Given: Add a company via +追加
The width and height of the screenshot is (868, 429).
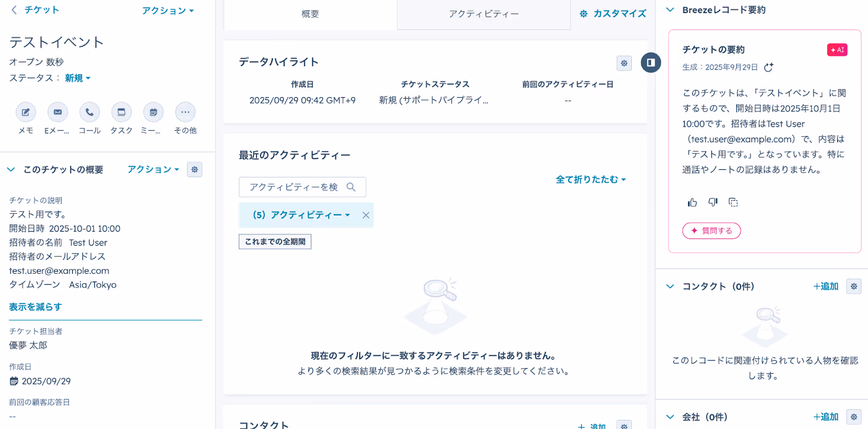Looking at the screenshot, I should point(826,417).
